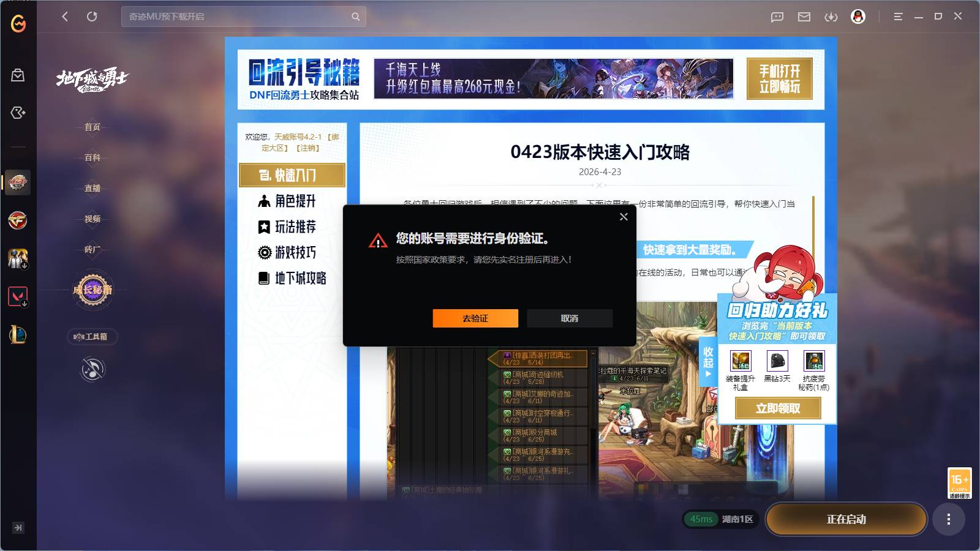Open the 工具箱 toolbox button
The image size is (980, 551).
click(92, 337)
